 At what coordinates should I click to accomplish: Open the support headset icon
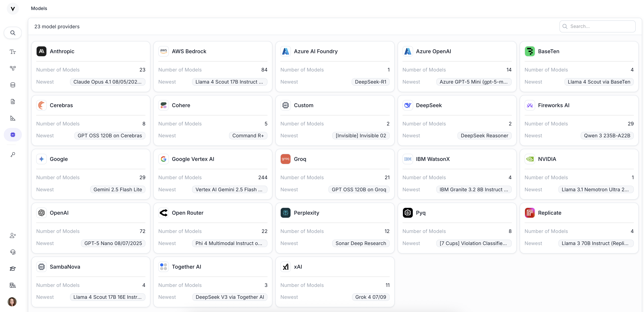(13, 252)
